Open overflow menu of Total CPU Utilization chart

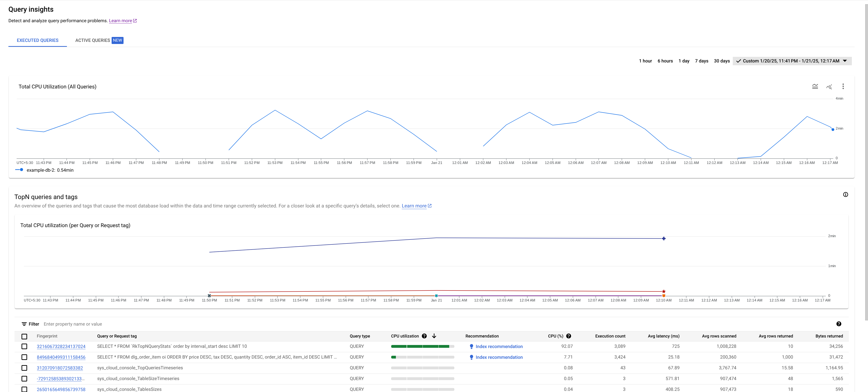click(x=843, y=86)
